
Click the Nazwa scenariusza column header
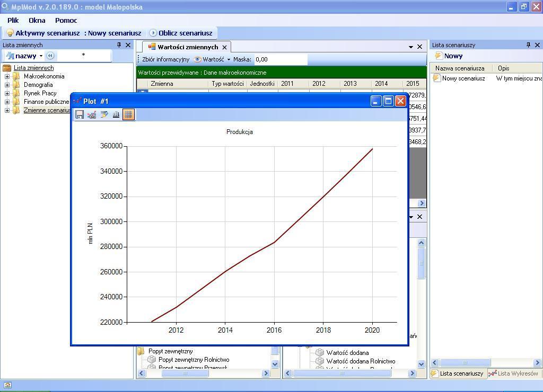pyautogui.click(x=461, y=68)
